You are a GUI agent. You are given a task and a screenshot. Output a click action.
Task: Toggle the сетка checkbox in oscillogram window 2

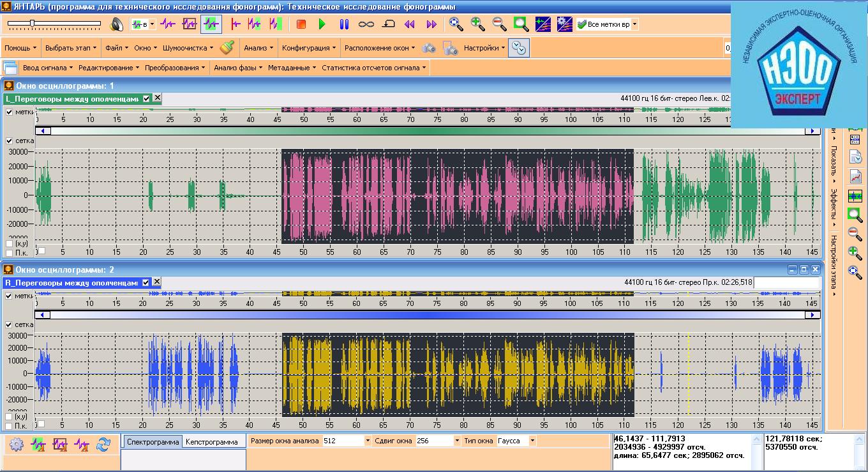coord(9,324)
